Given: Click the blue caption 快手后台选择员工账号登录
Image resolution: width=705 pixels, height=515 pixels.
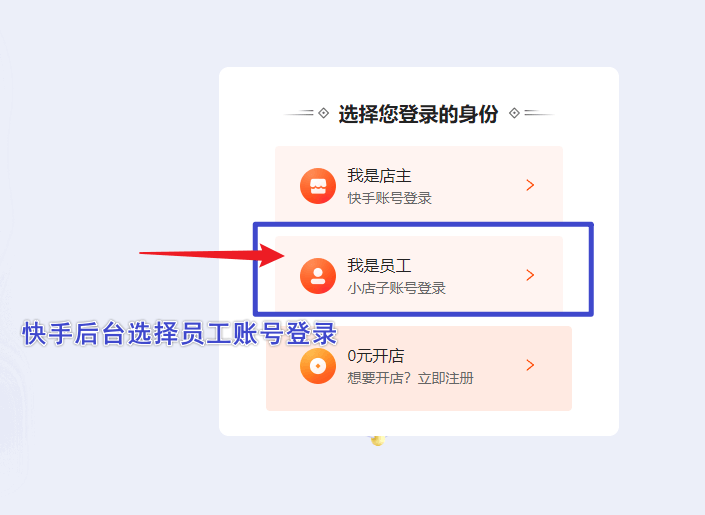Looking at the screenshot, I should pos(179,333).
